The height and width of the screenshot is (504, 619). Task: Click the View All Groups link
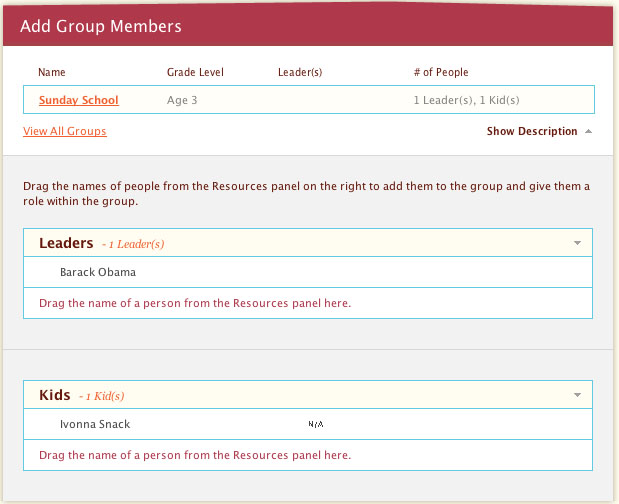point(64,131)
